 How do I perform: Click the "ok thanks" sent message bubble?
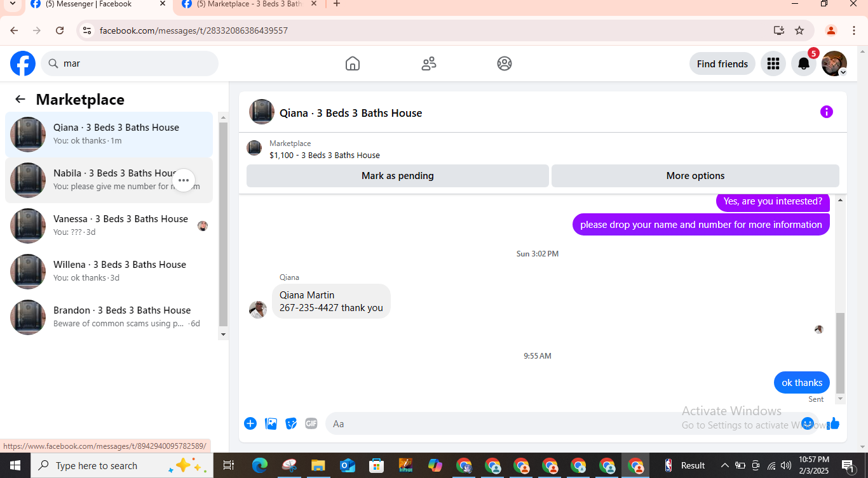[802, 383]
